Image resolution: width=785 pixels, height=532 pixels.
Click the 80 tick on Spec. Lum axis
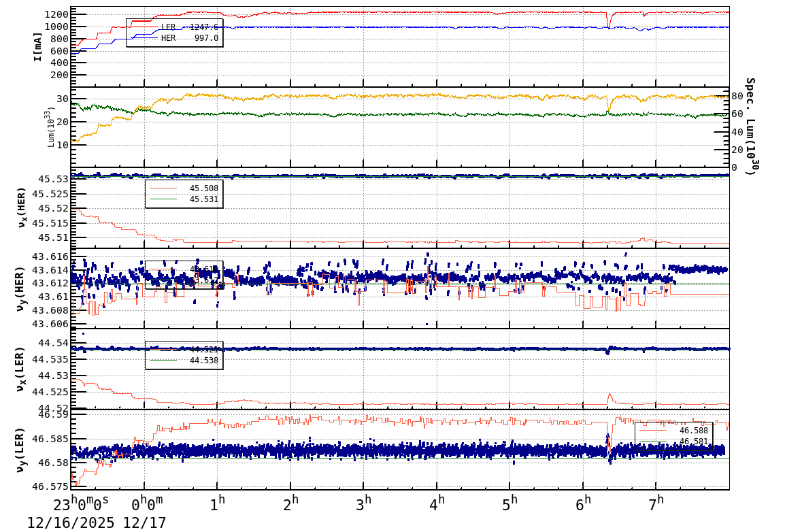pos(737,96)
